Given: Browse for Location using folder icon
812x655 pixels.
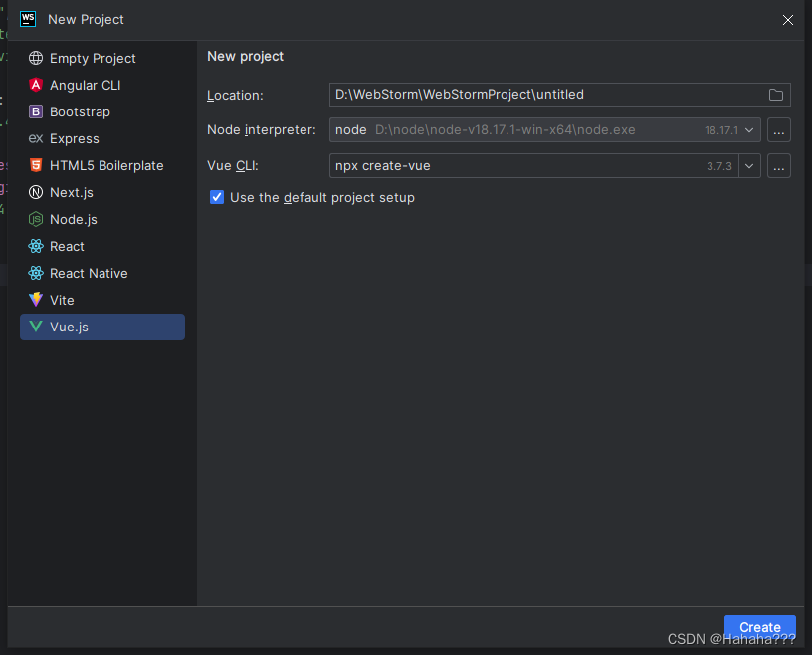Looking at the screenshot, I should click(776, 95).
